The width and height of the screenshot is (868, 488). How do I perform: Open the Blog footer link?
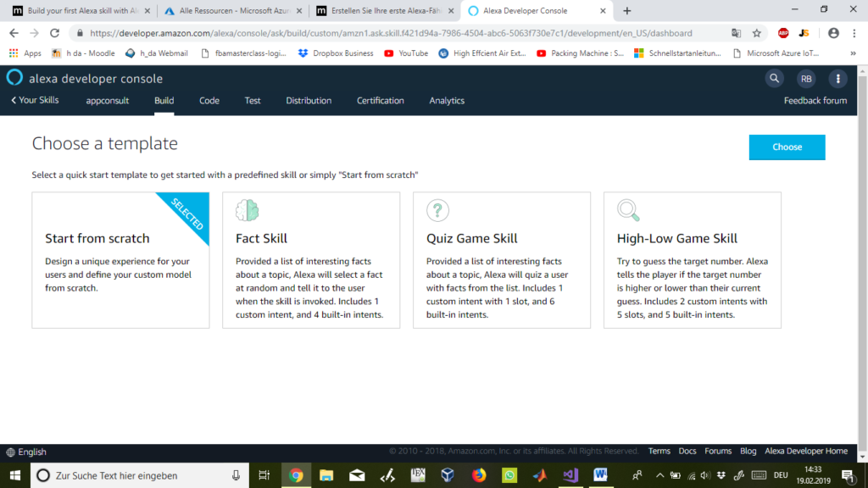tap(748, 451)
